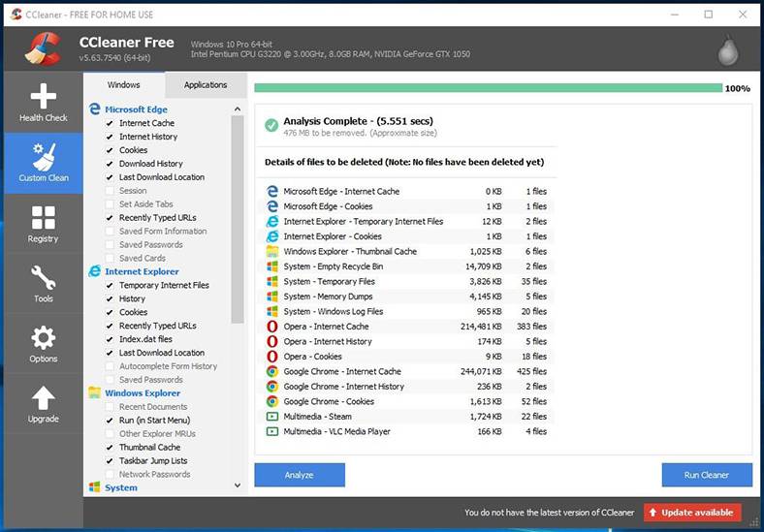Image resolution: width=764 pixels, height=532 pixels.
Task: Click the IE icon beside Temporary Internet Files result
Action: [272, 221]
